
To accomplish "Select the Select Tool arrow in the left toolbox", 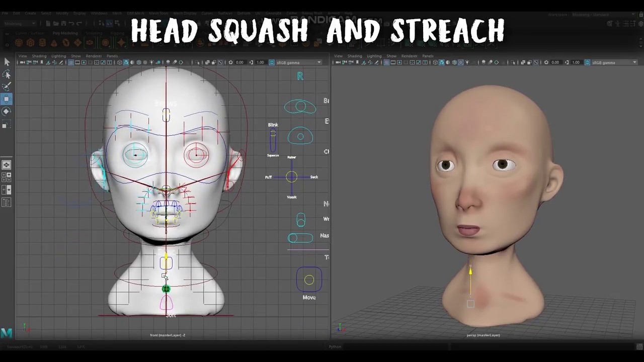I will 7,61.
